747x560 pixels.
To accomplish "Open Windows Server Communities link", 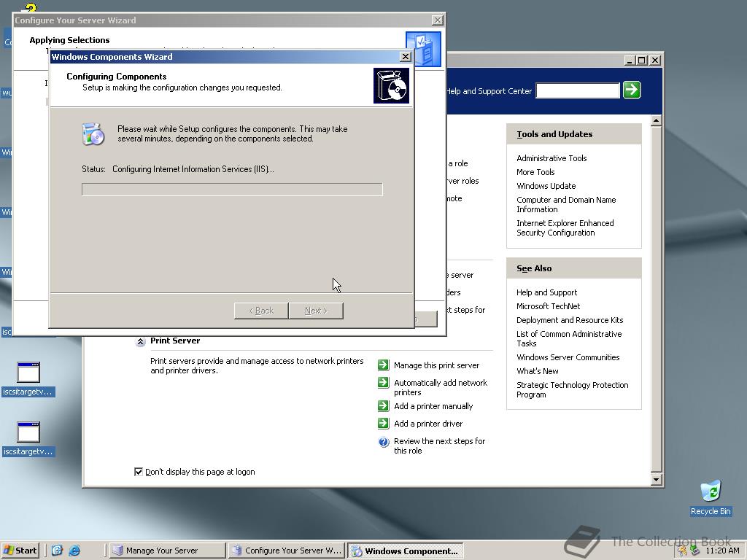I will coord(568,357).
